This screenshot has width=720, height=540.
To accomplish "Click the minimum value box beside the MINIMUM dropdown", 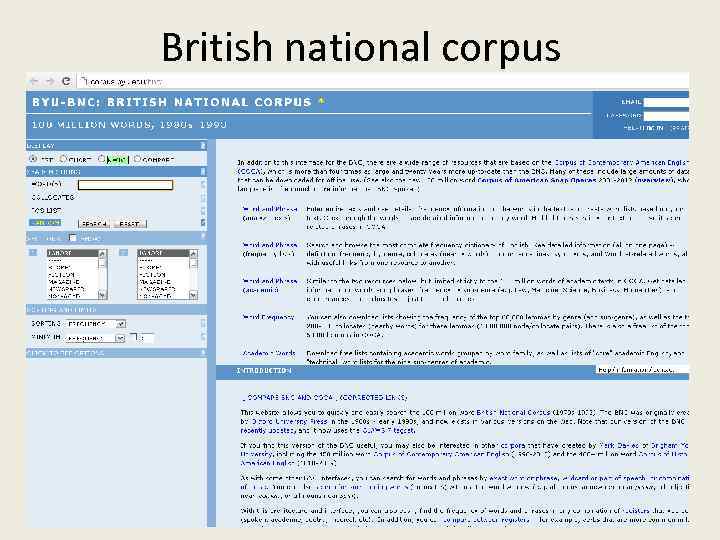I will point(146,338).
